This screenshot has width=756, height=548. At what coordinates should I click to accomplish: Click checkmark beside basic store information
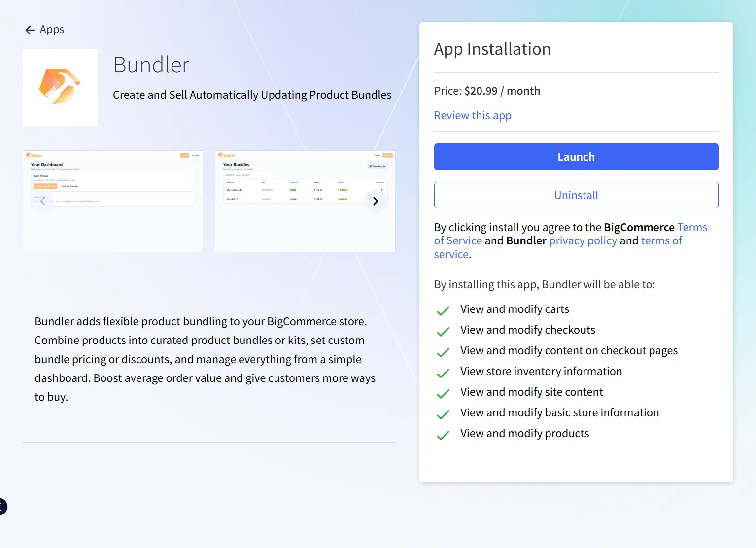(443, 414)
